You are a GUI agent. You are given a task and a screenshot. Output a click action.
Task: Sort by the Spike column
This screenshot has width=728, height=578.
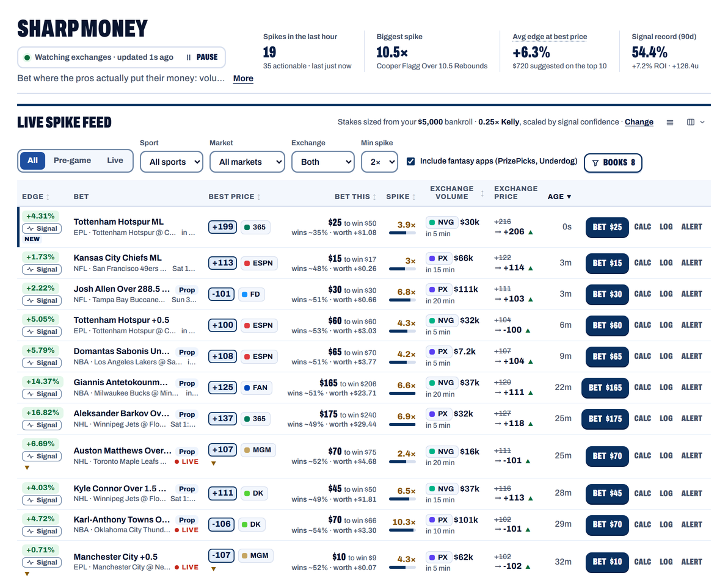[x=401, y=197]
